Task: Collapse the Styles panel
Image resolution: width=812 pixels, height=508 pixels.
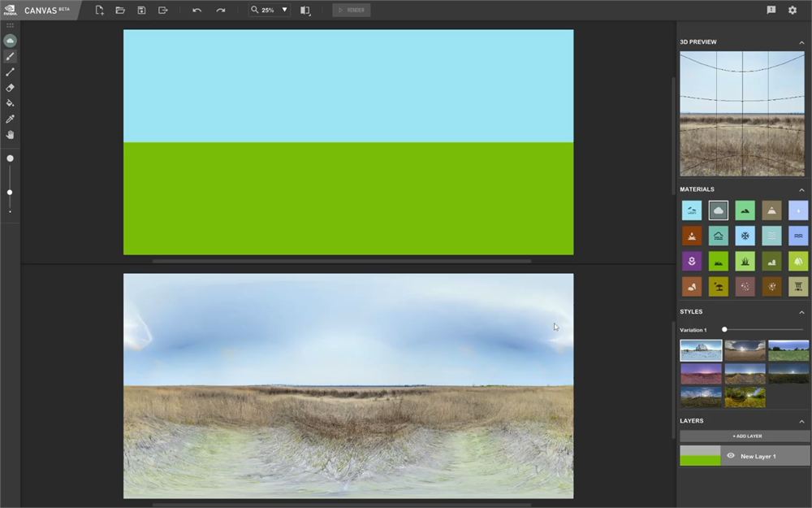Action: click(801, 312)
